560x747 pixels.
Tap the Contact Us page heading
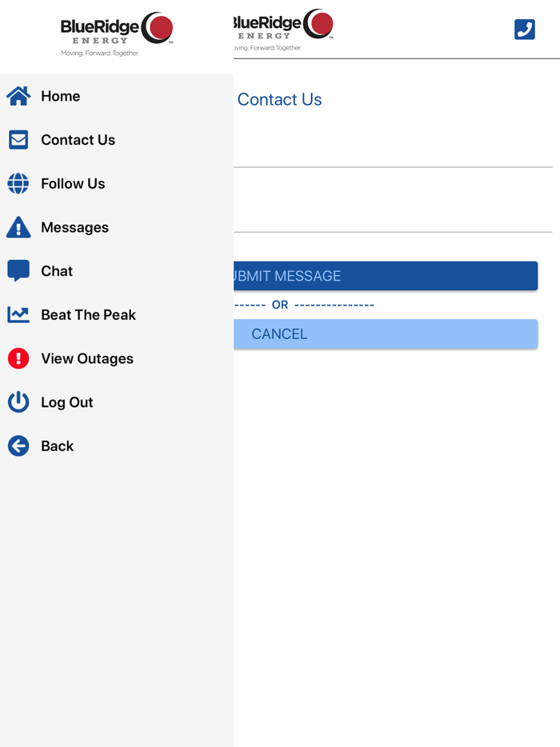279,99
